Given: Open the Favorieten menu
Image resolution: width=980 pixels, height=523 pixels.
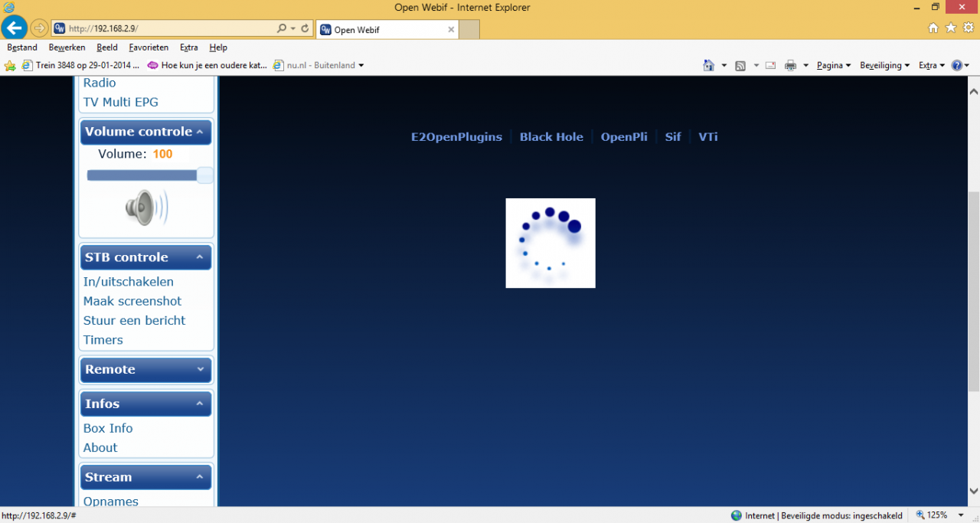Looking at the screenshot, I should (x=149, y=47).
